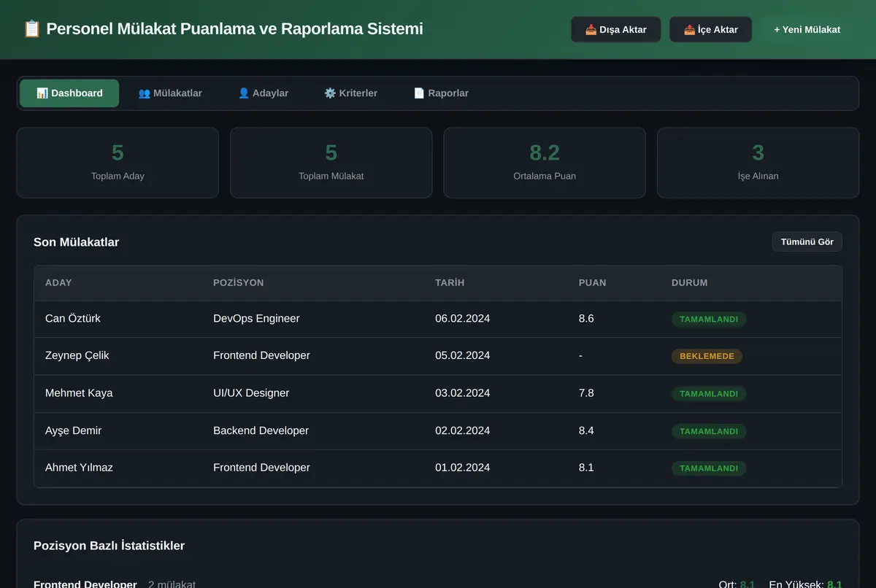876x588 pixels.
Task: Click the İçe Aktar import button
Action: pos(710,30)
